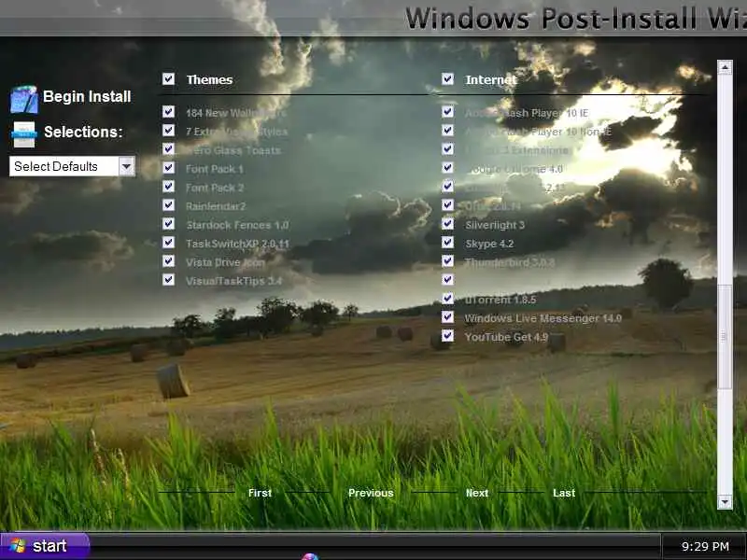Click the pencil icon beside Begin Install
The height and width of the screenshot is (560, 747).
pos(24,99)
